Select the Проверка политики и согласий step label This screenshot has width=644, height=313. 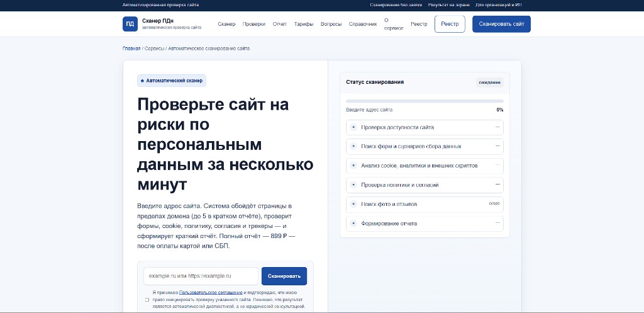coord(400,185)
